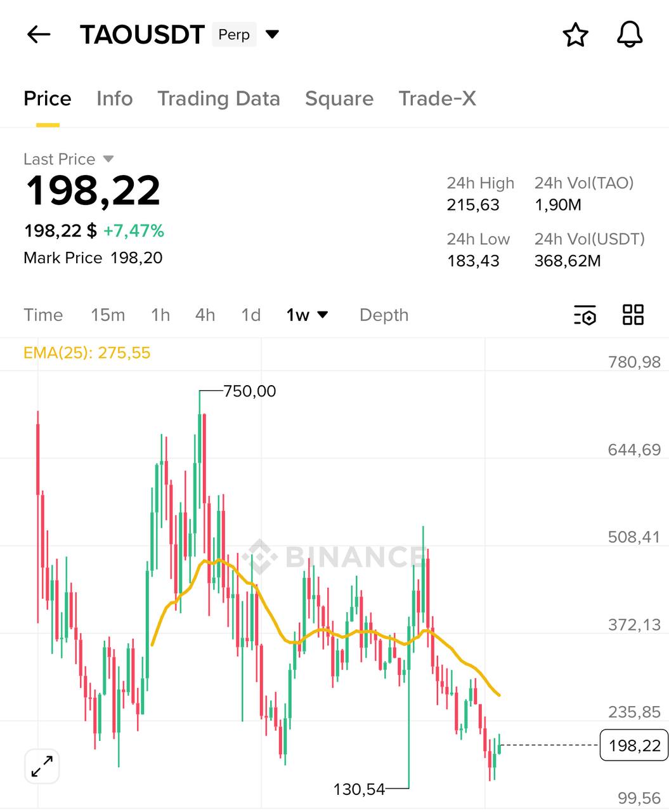669x812 pixels.
Task: Tap the EMA(25) indicator label
Action: click(87, 353)
